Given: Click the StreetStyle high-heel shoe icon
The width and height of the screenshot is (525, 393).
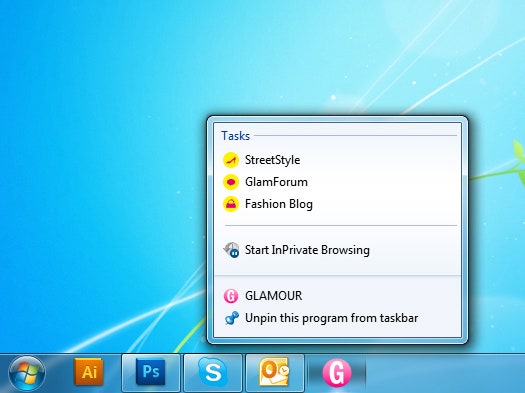Looking at the screenshot, I should click(231, 160).
